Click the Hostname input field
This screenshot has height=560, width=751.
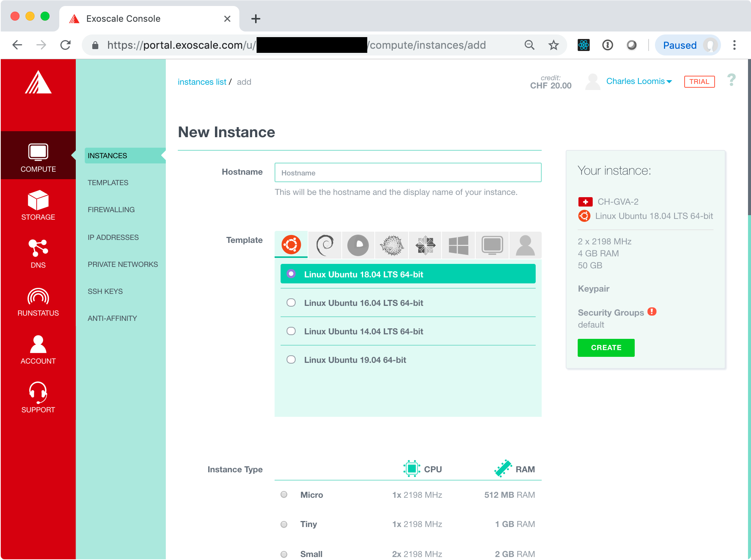tap(408, 172)
